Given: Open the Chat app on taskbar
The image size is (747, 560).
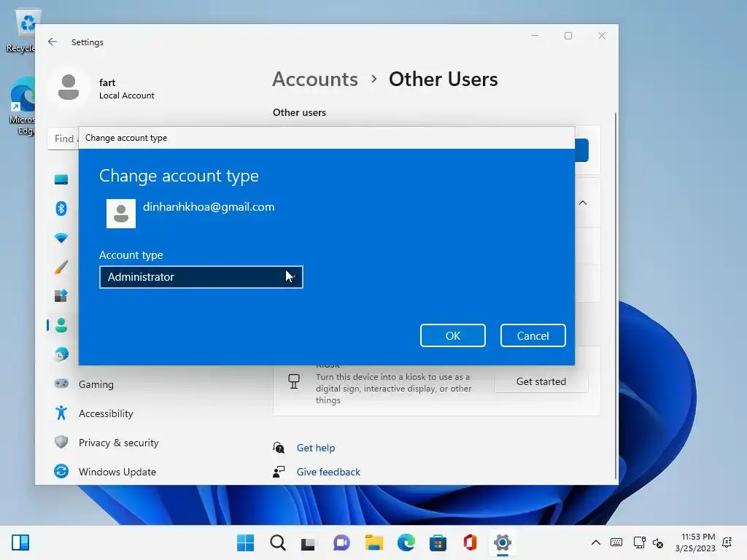Looking at the screenshot, I should click(x=341, y=542).
